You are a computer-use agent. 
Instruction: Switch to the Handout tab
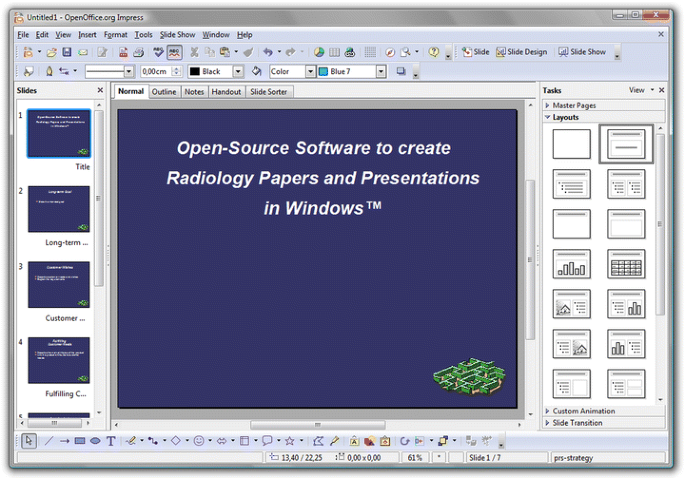coord(226,92)
